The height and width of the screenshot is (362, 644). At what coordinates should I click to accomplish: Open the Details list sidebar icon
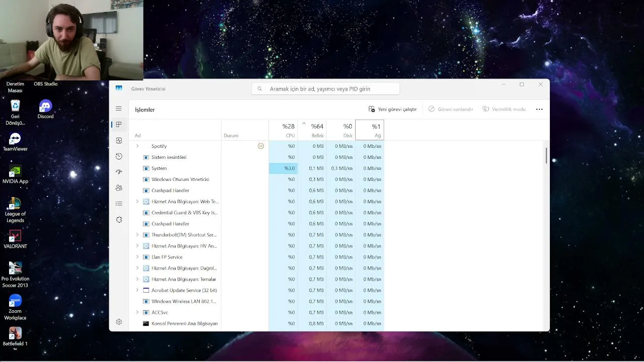coord(119,204)
